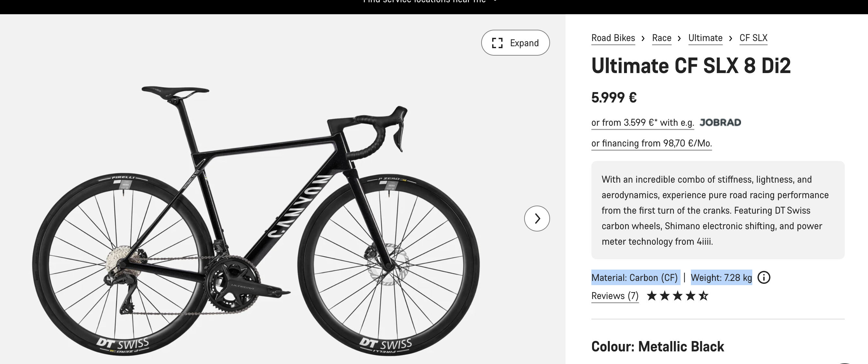The image size is (868, 364).
Task: Click the highlighted Weight: 7.28 kg text
Action: coord(721,277)
